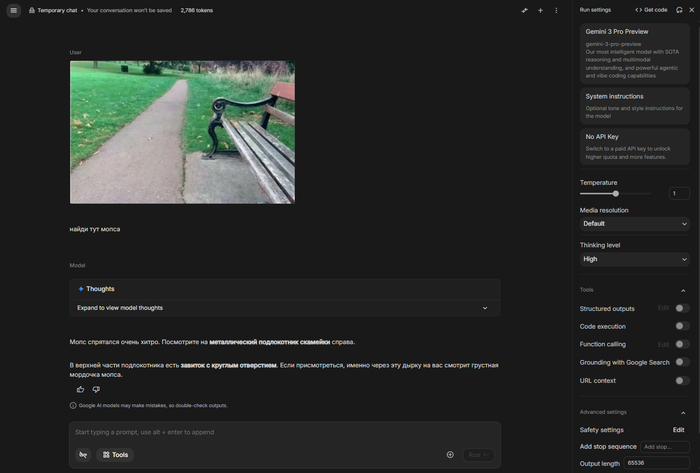Click Edit next to Safety settings
Screen dimensions: 700x473
pyautogui.click(x=678, y=429)
